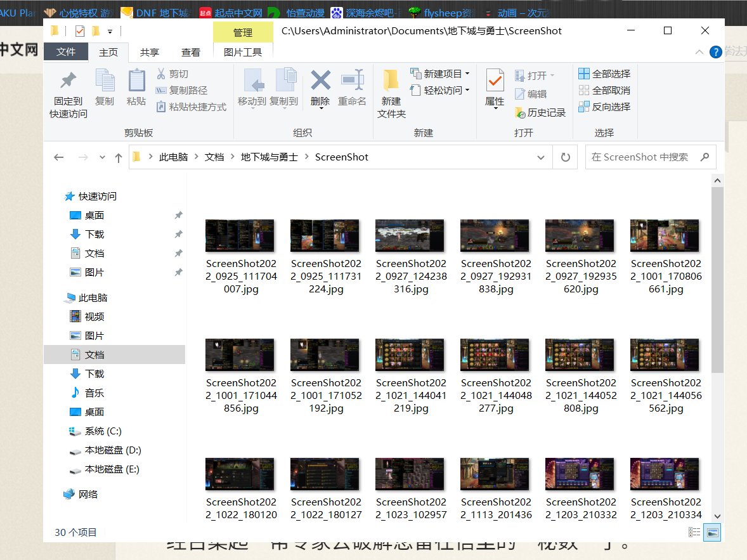The width and height of the screenshot is (747, 560).
Task: Open the Easy access (轻松访问) dropdown
Action: pyautogui.click(x=440, y=90)
